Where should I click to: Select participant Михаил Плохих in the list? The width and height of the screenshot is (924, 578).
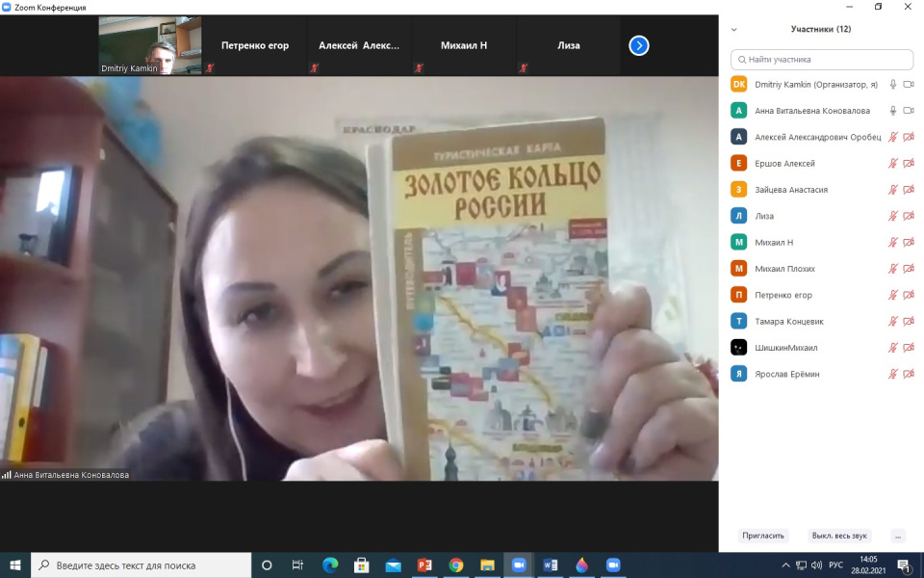[822, 269]
